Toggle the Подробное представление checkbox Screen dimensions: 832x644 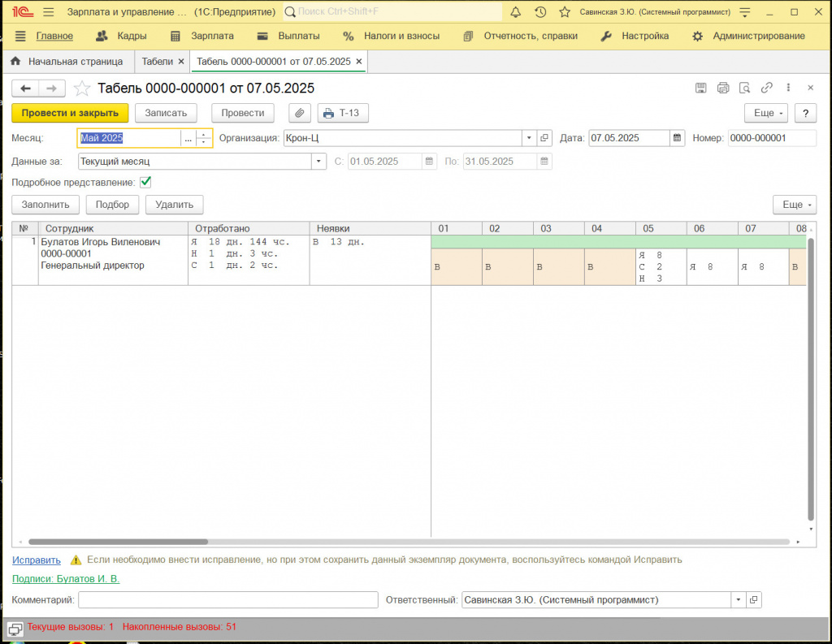(145, 182)
